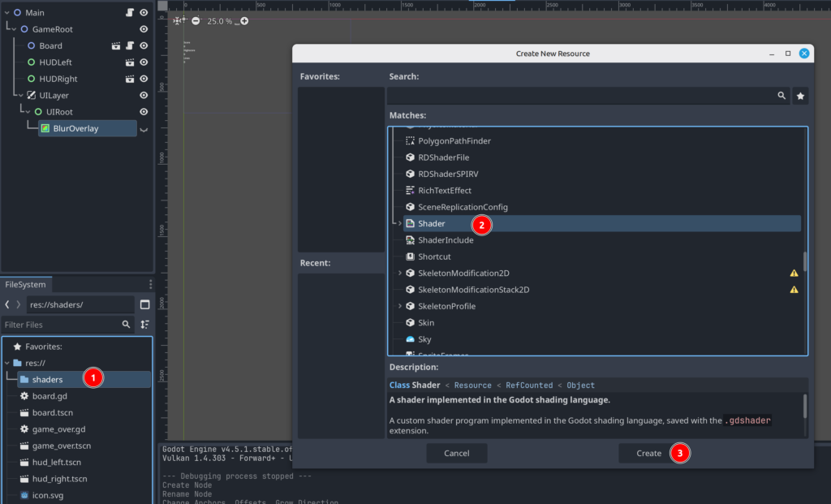Expand the Shader entry in the matches list

coord(399,223)
